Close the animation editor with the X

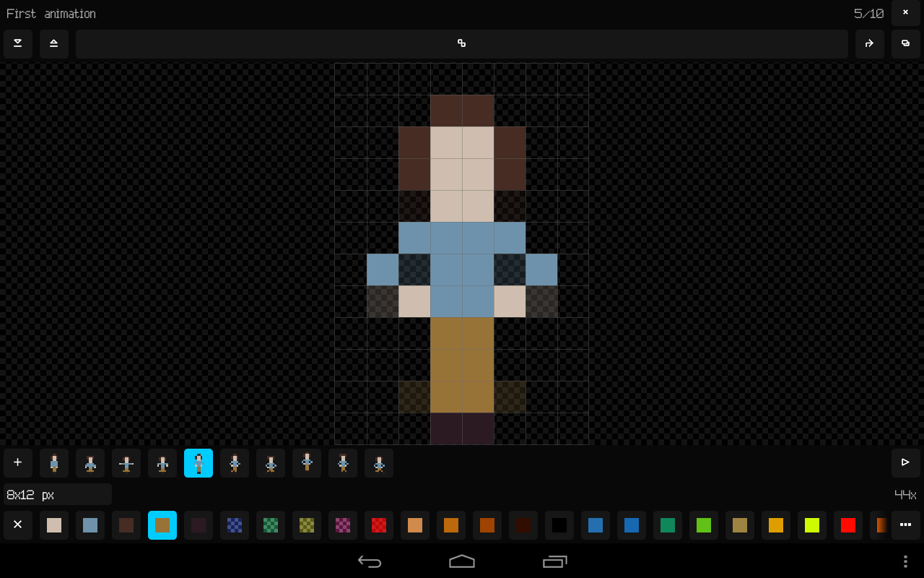coord(905,13)
